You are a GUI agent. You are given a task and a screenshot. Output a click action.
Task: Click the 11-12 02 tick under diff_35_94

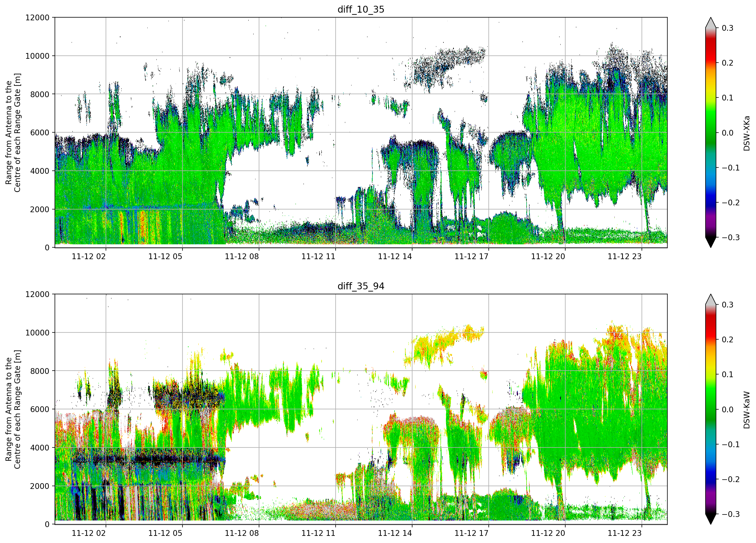click(x=89, y=533)
